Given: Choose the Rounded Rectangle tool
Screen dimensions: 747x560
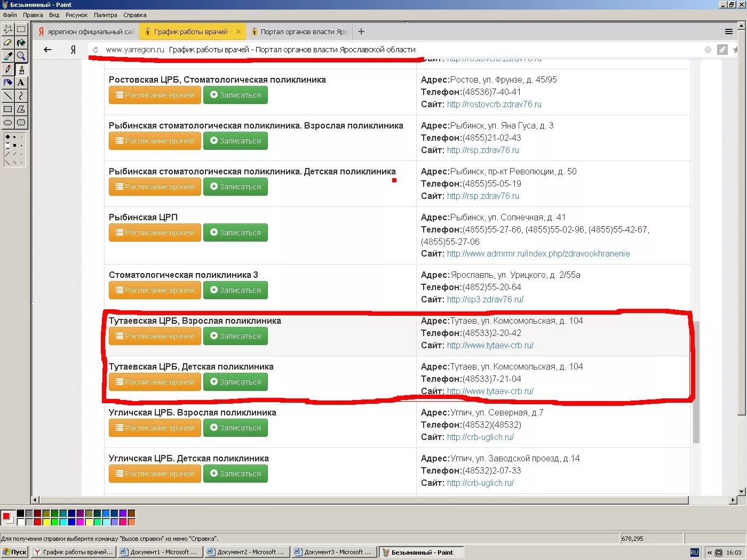Looking at the screenshot, I should (21, 122).
